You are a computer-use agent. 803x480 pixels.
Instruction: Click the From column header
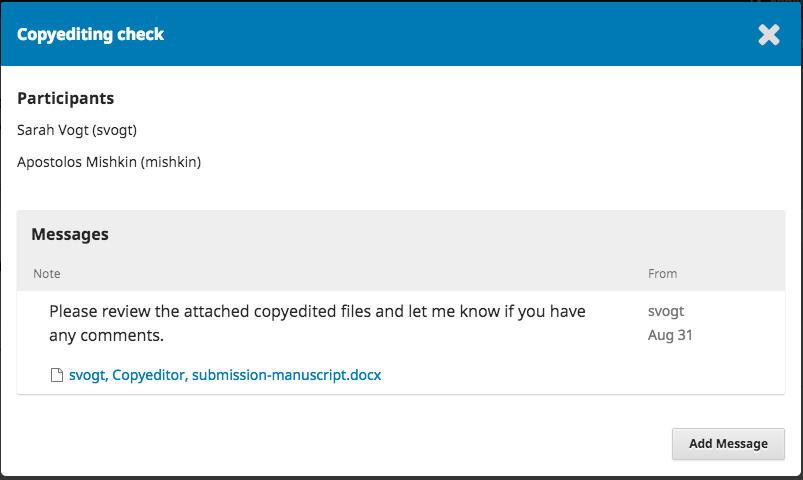662,274
